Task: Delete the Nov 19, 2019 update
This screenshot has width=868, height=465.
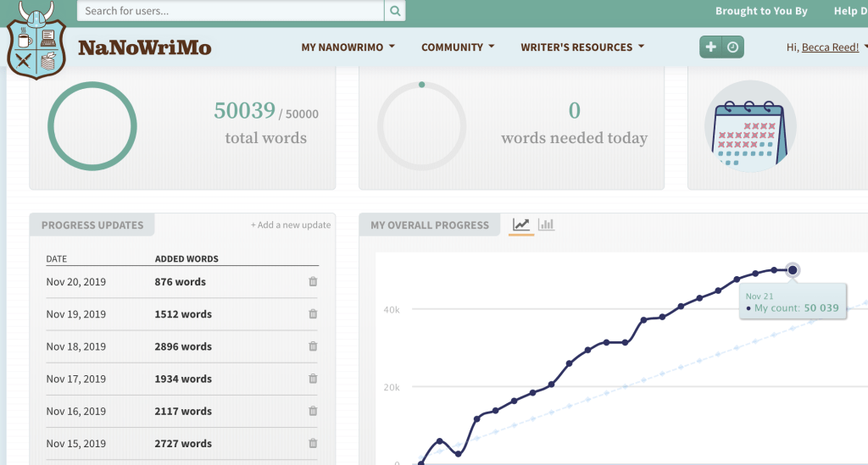Action: coord(313,314)
